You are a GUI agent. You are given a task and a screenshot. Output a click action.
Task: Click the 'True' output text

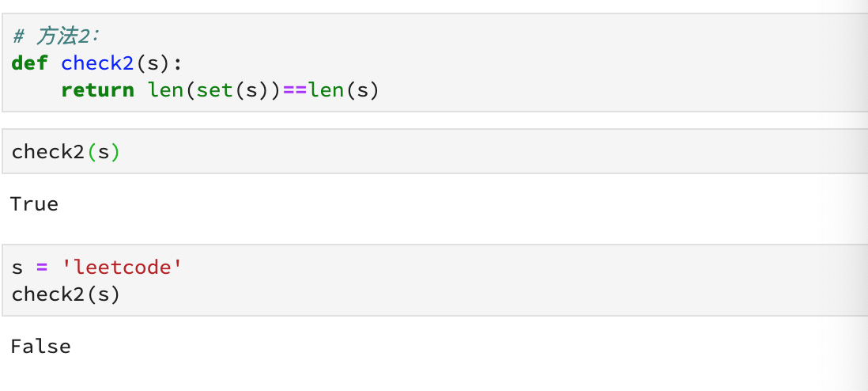[x=35, y=204]
